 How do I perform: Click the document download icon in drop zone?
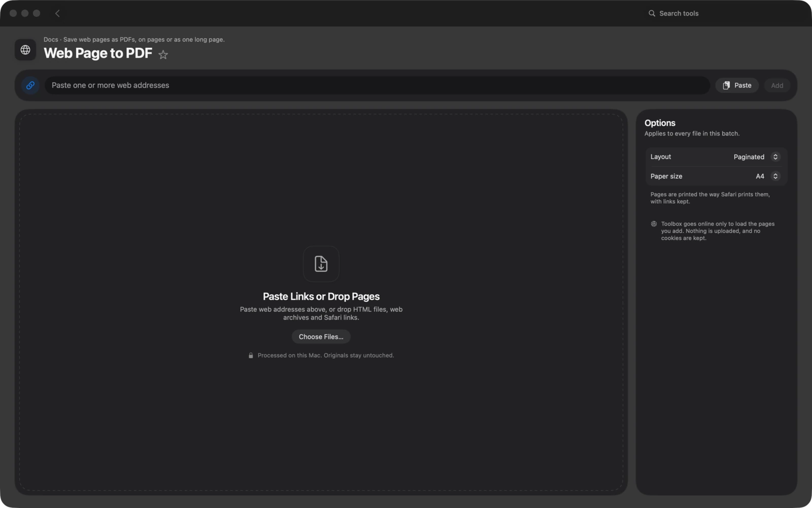click(321, 264)
